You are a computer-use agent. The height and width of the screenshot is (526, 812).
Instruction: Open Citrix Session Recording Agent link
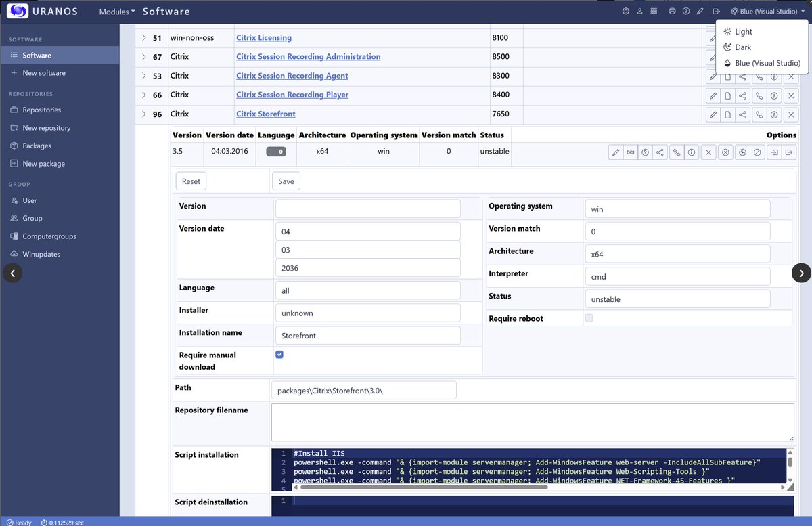pyautogui.click(x=292, y=76)
